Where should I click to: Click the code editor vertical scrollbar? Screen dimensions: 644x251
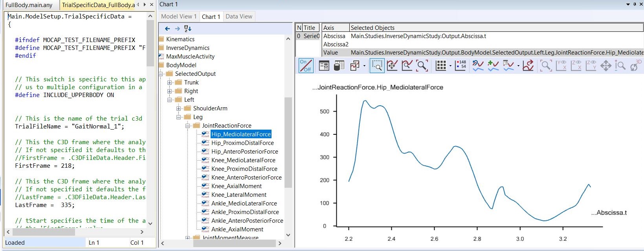150,43
